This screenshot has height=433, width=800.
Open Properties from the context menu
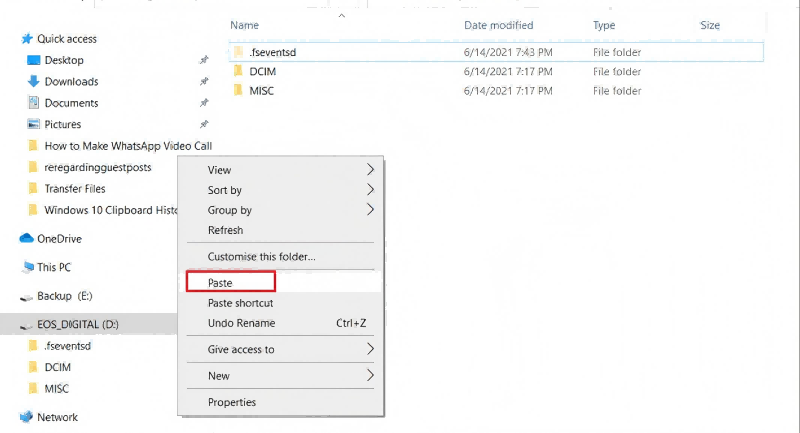[232, 402]
